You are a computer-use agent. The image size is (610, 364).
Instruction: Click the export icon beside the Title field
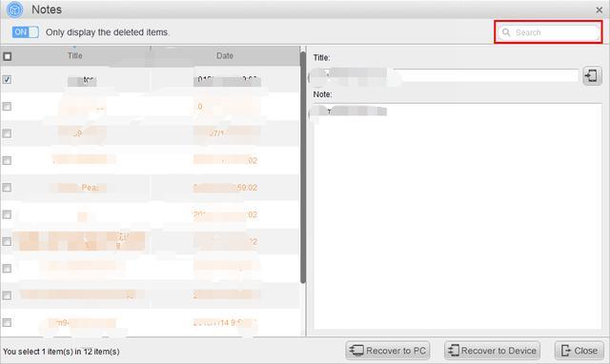[592, 75]
